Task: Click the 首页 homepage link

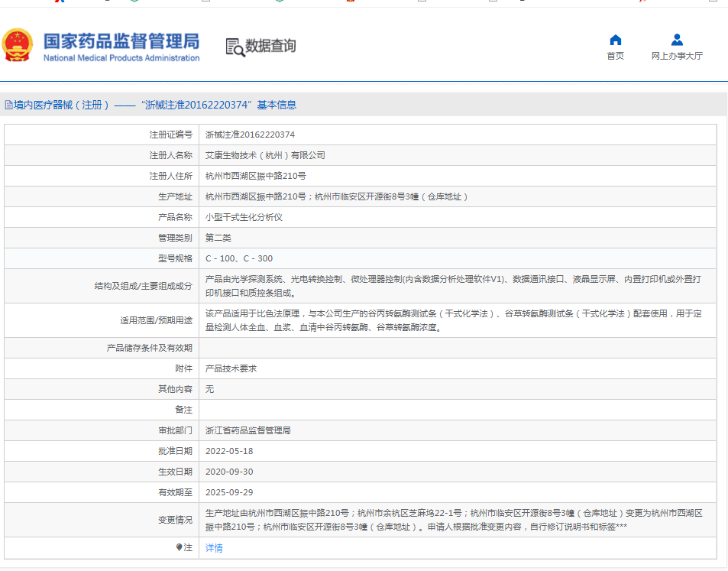Action: click(615, 55)
